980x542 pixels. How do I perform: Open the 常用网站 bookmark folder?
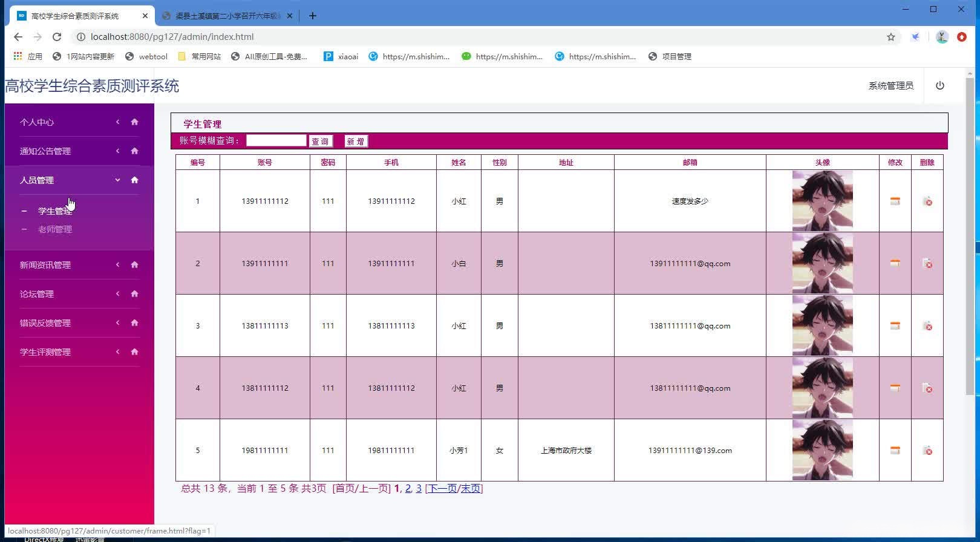200,56
